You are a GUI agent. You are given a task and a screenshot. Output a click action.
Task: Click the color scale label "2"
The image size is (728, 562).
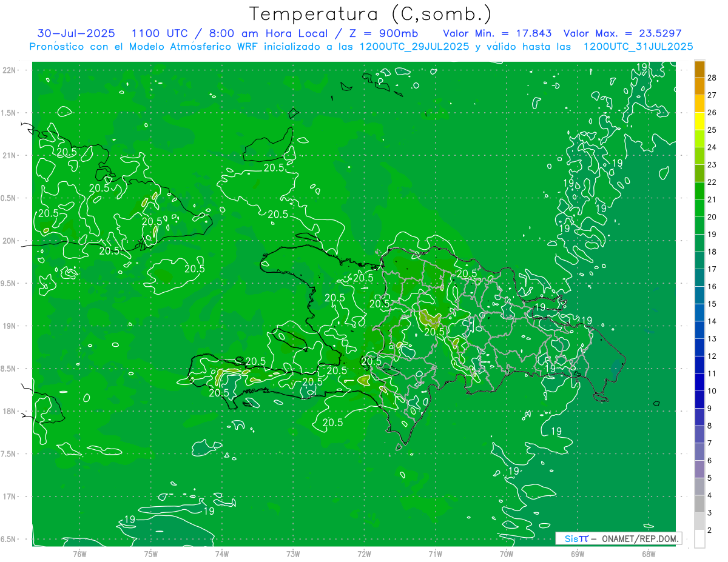point(710,530)
